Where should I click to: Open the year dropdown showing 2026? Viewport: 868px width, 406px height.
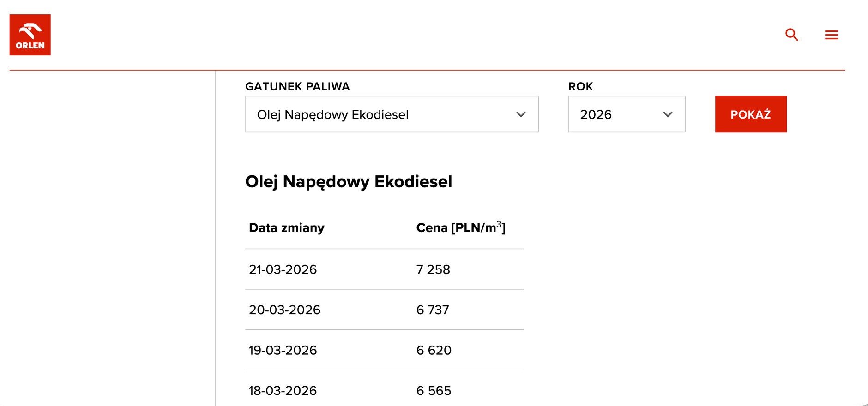pos(627,114)
